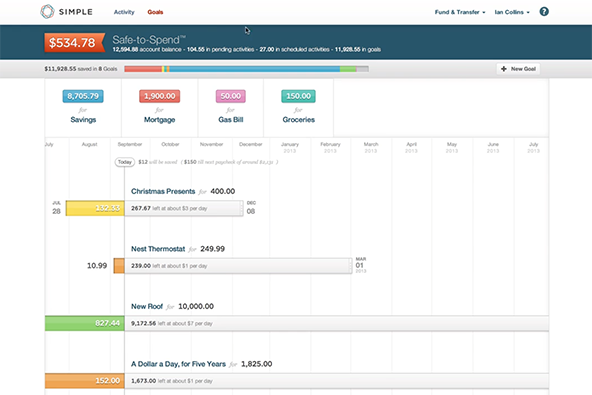Expand the Fund & Transfer dropdown
This screenshot has height=395, width=592.
(x=459, y=12)
